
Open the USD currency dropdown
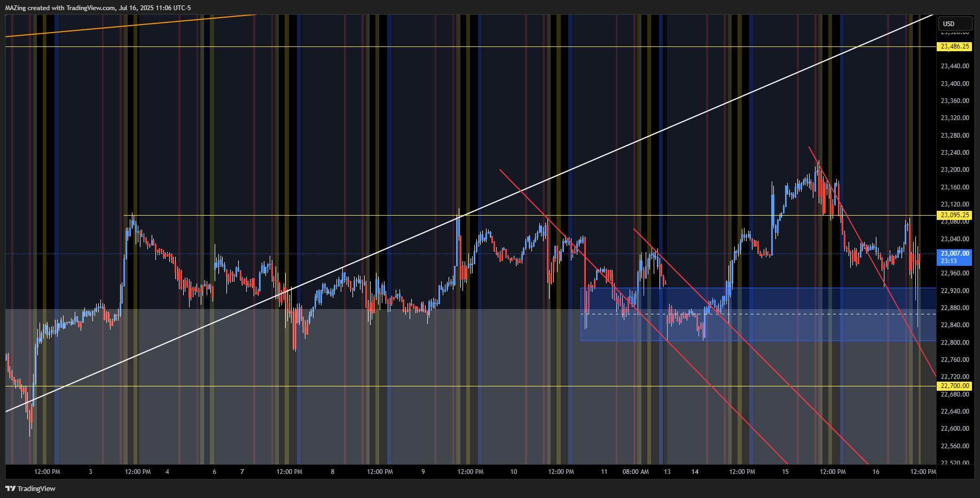tap(955, 23)
